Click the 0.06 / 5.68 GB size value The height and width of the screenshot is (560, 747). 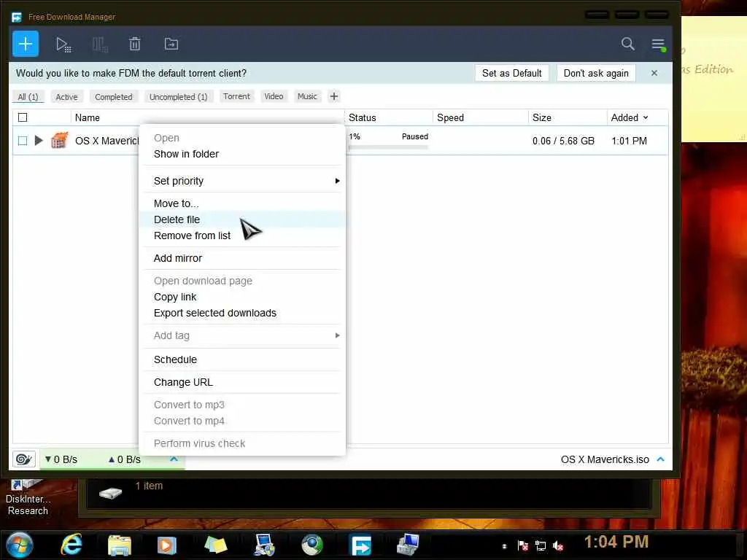click(x=564, y=141)
